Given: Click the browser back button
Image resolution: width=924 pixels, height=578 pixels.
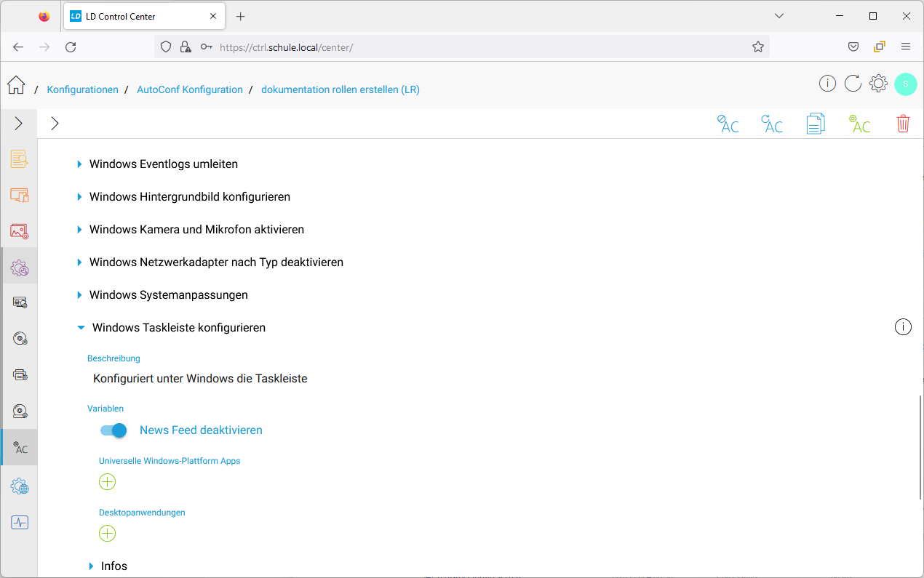Looking at the screenshot, I should (x=18, y=47).
